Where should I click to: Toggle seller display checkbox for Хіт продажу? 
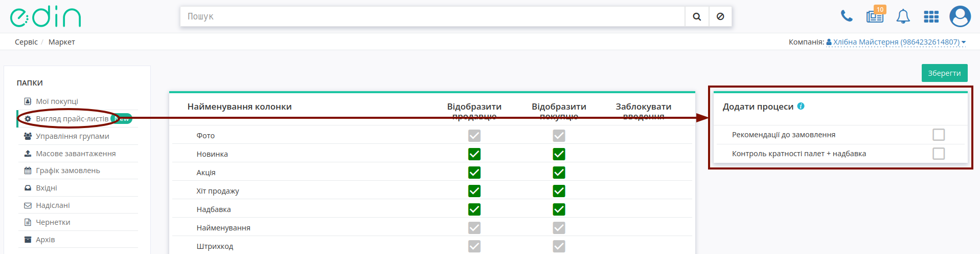point(474,191)
